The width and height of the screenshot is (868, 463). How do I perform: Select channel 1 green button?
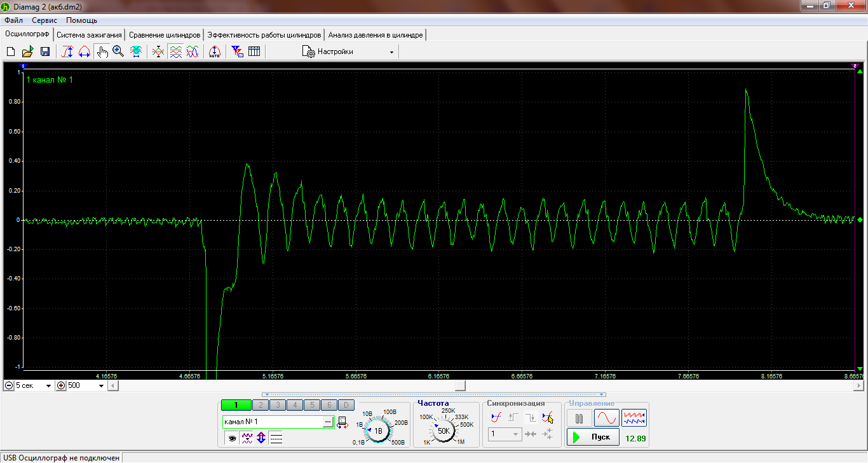coord(236,405)
